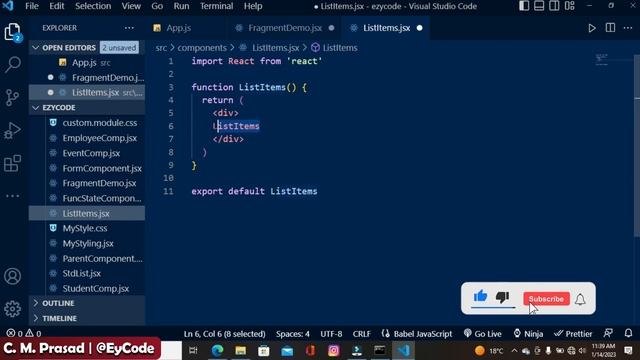
Task: Click components in the breadcrumb
Action: [x=202, y=48]
